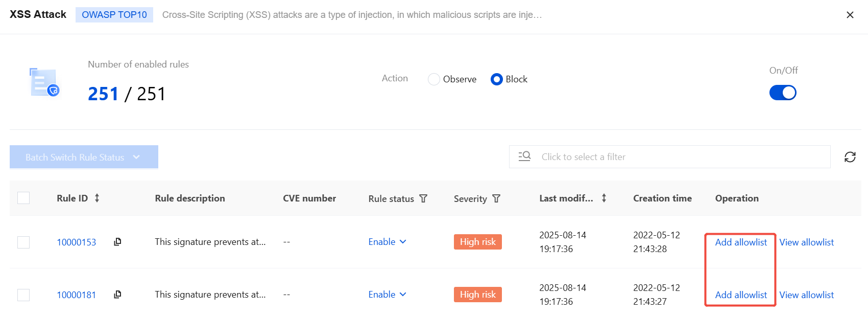
Task: Click Add allowlist for rule 10000153
Action: coord(741,242)
